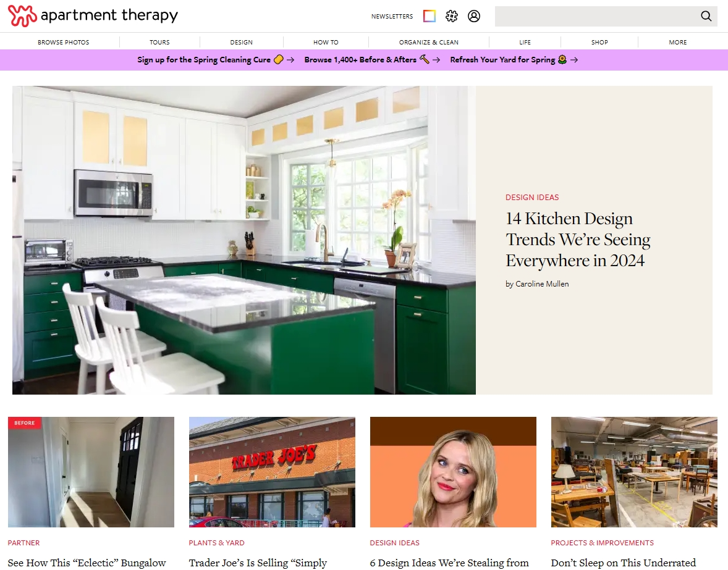Open the NEWSLETTERS link

[392, 17]
